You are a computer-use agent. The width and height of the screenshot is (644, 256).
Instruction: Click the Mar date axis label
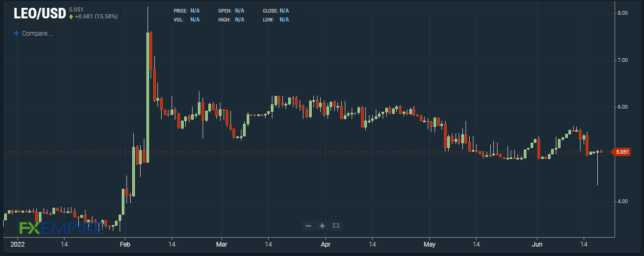pyautogui.click(x=221, y=244)
